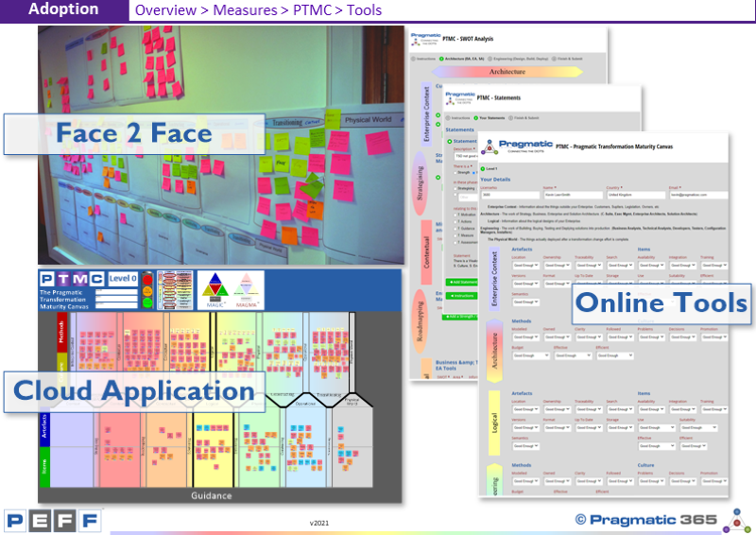Viewport: 756px width, 535px height.
Task: Open Enterprise Context Semantics dropdown
Action: pos(525,302)
